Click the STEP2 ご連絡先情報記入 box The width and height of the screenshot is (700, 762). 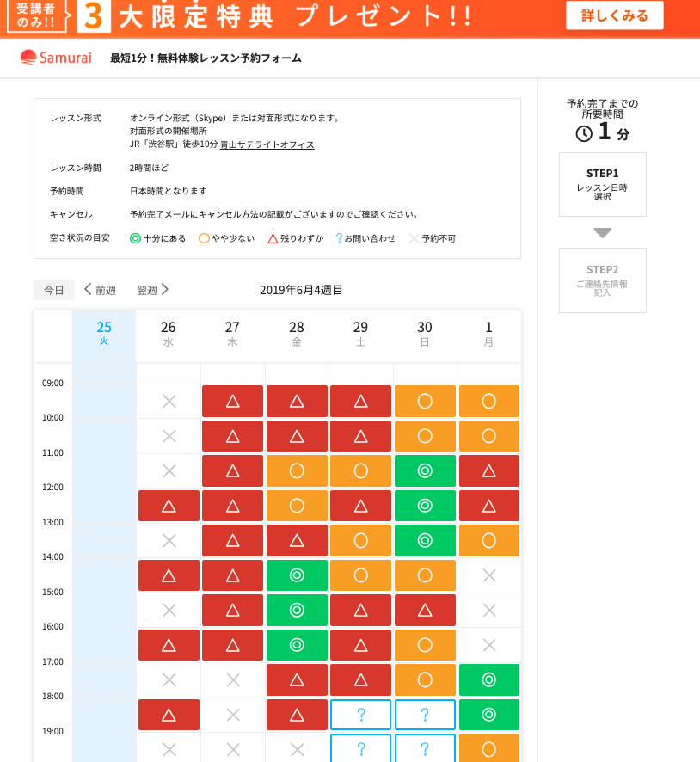click(x=602, y=280)
